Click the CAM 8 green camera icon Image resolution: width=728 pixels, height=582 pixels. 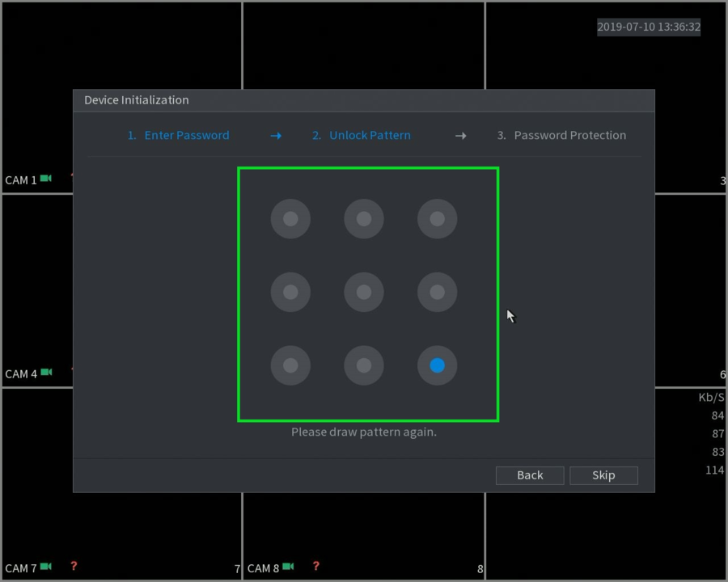(288, 566)
